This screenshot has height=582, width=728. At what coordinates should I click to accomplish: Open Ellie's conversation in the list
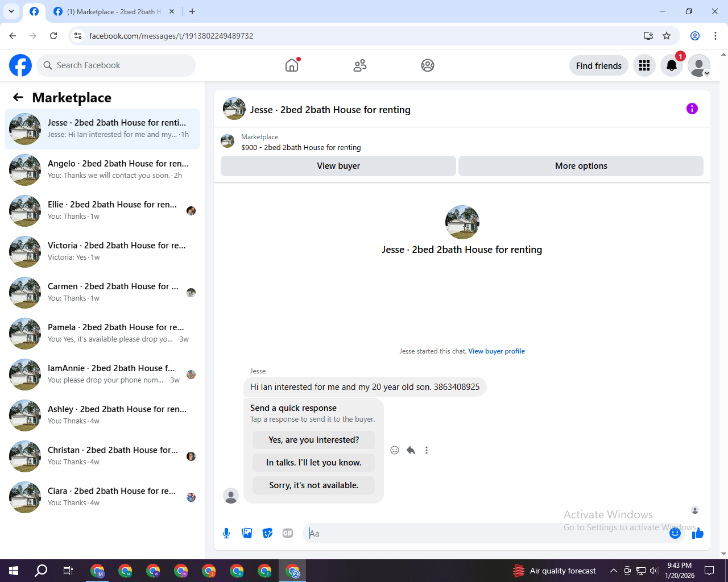pyautogui.click(x=102, y=211)
